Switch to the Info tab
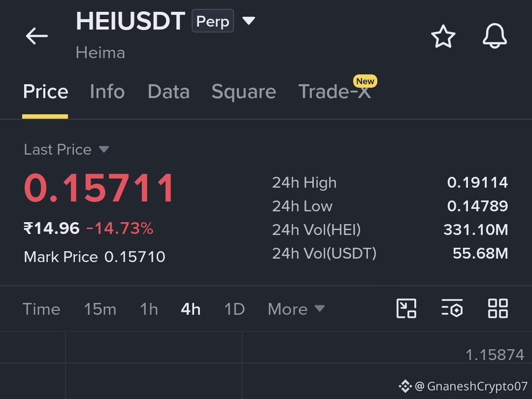Viewport: 532px width, 399px height. pos(107,92)
